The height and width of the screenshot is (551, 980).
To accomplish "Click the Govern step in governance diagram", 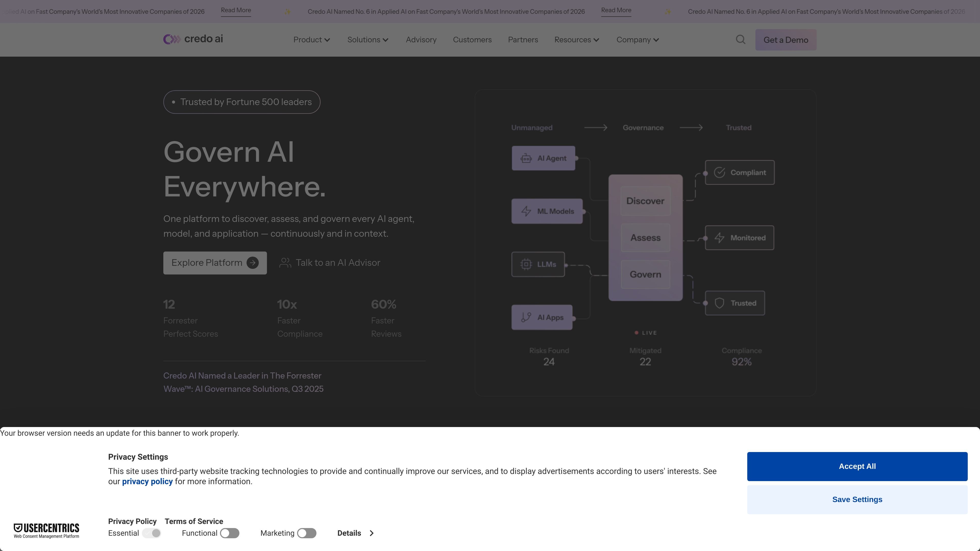I will 645,274.
